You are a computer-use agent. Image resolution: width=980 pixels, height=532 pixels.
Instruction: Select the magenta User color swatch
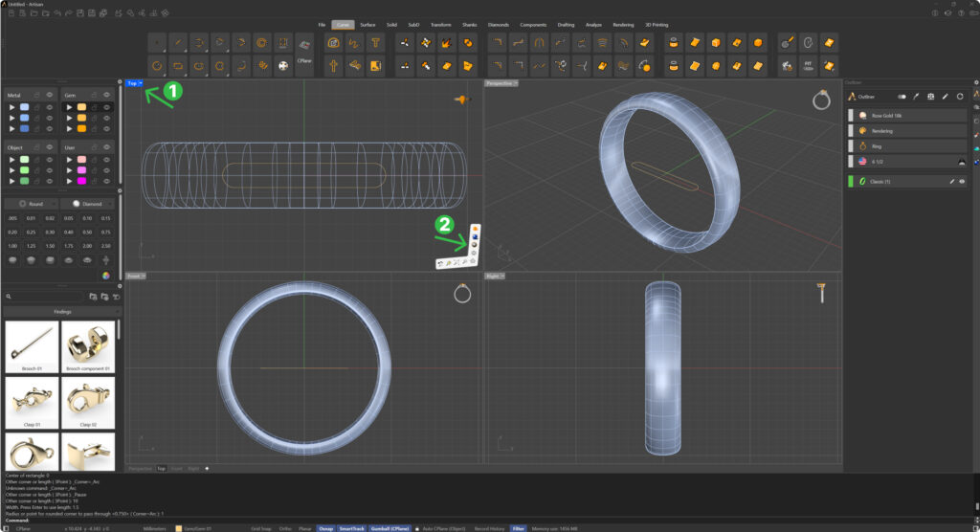(81, 181)
